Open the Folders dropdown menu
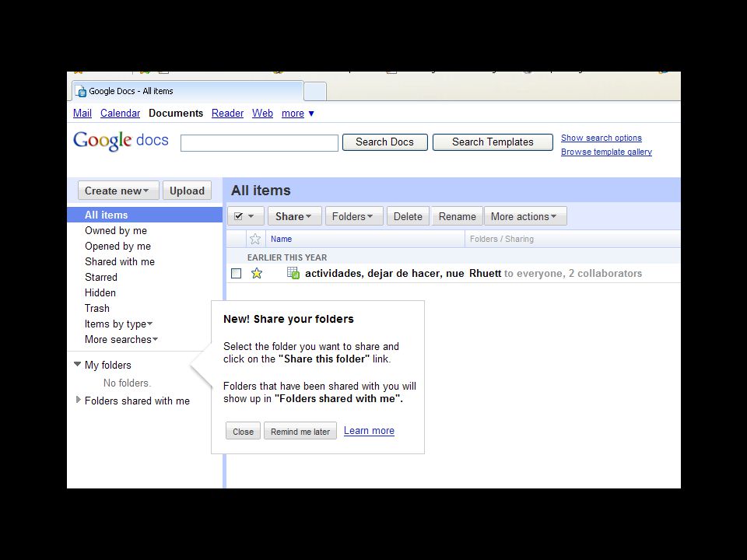Image resolution: width=747 pixels, height=560 pixels. click(353, 216)
